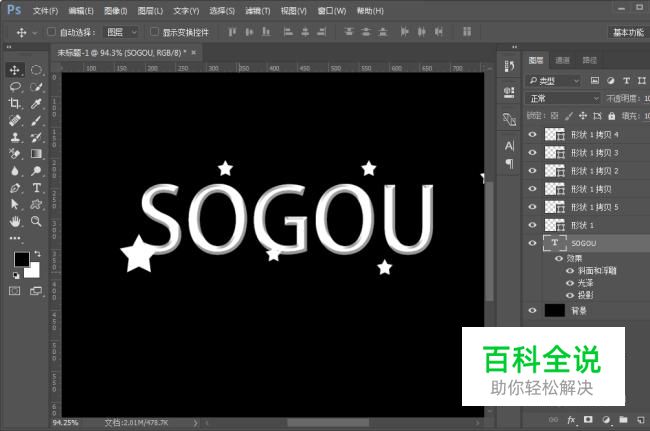The width and height of the screenshot is (650, 431).
Task: Select the Zoom tool
Action: coord(36,221)
